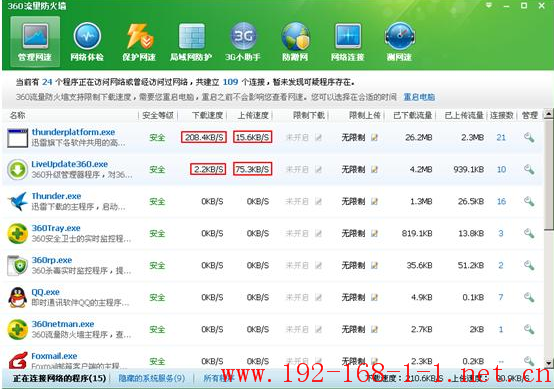Screen dimensions: 554x389
Task: Click the QQ penguin icon
Action: click(x=18, y=297)
